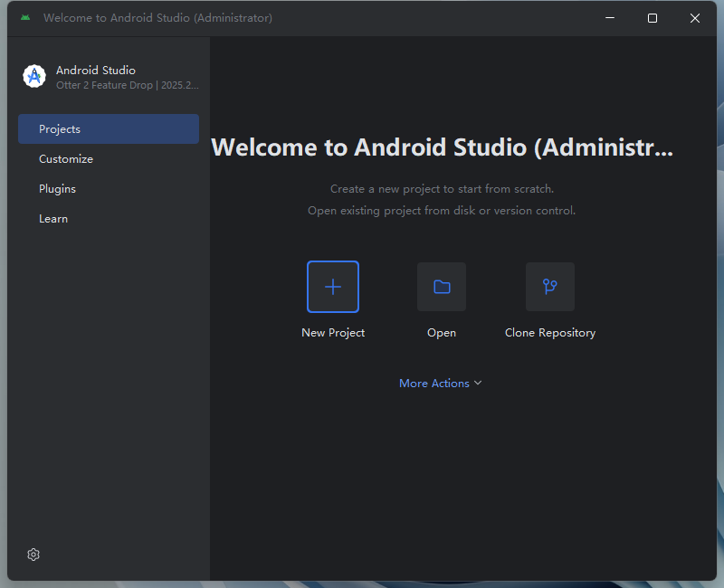Viewport: 724px width, 588px height.
Task: Click the Otter 2 Feature Drop version text
Action: coord(128,85)
